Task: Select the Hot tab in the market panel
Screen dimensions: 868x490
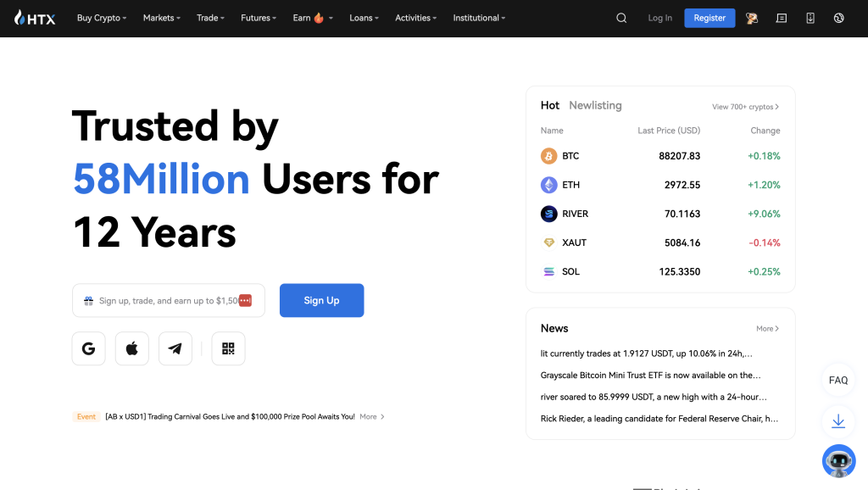Action: [550, 105]
